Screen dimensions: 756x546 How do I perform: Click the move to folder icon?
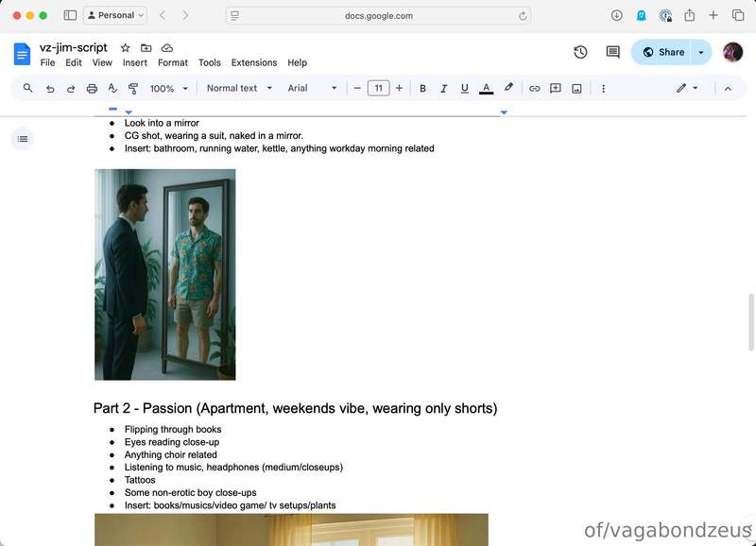[146, 48]
